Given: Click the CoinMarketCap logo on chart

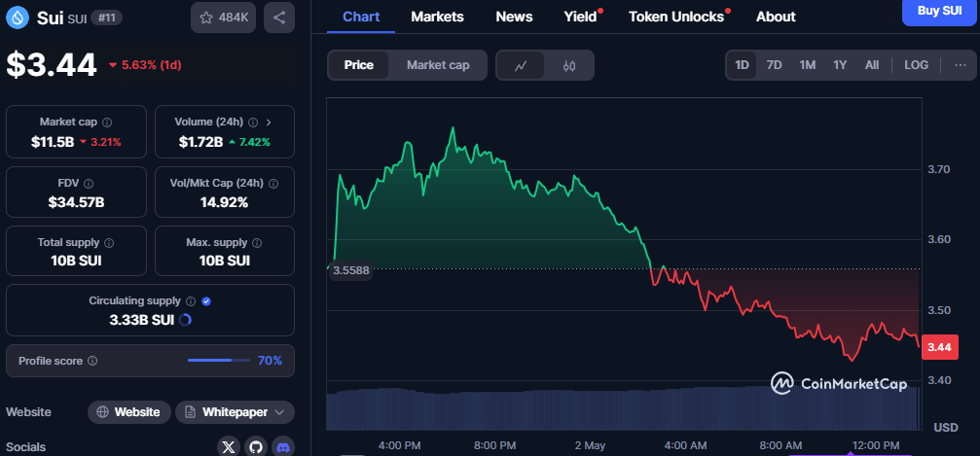Looking at the screenshot, I should [839, 383].
